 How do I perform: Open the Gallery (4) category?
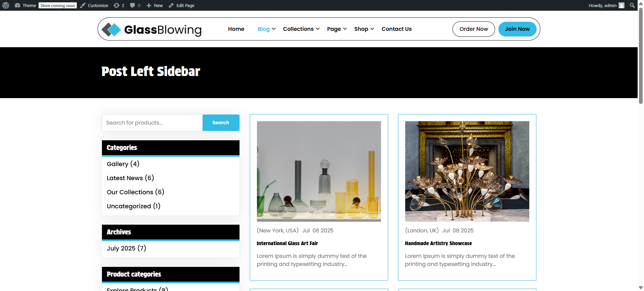point(123,164)
